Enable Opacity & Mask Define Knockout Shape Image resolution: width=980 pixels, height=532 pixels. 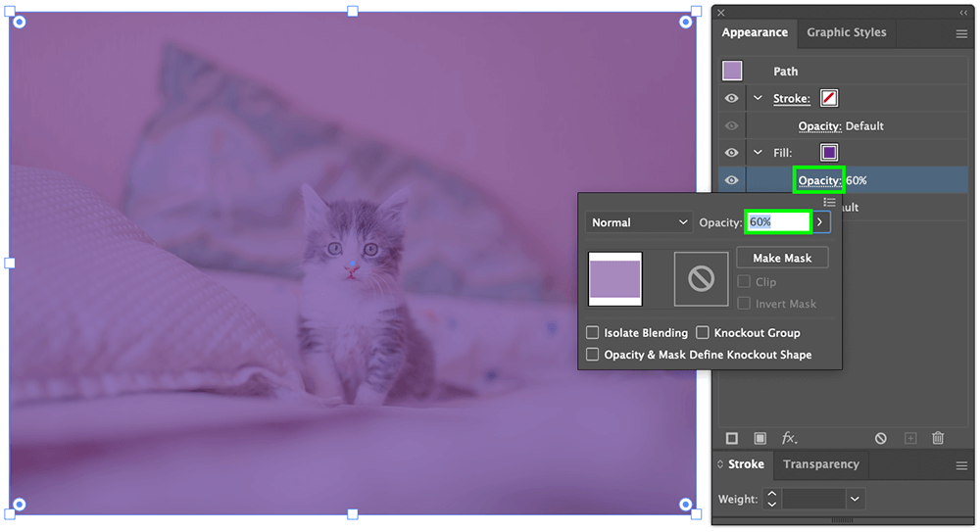click(593, 355)
